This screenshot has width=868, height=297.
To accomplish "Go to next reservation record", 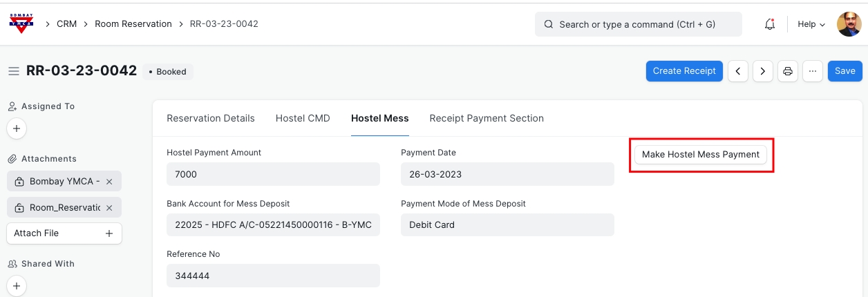I will point(762,71).
